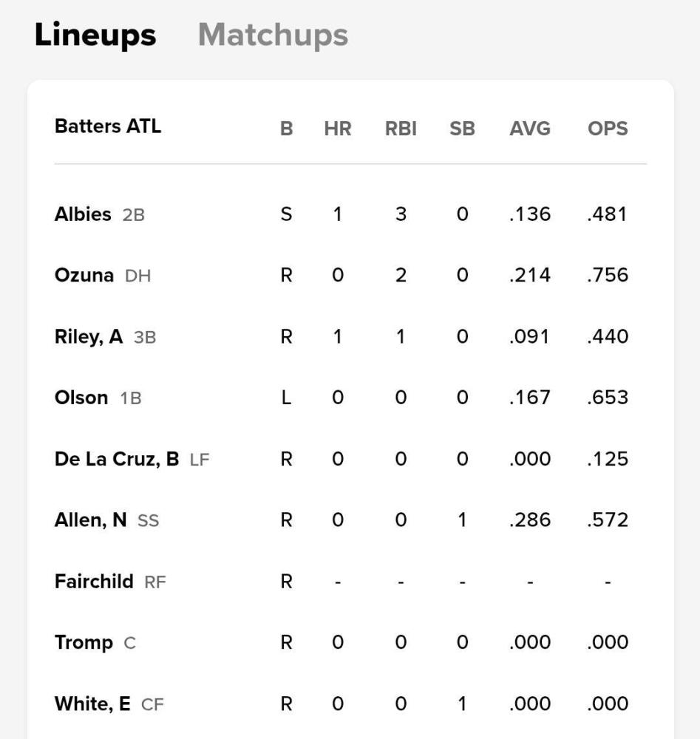
Task: Click the RBI column header
Action: (x=401, y=129)
